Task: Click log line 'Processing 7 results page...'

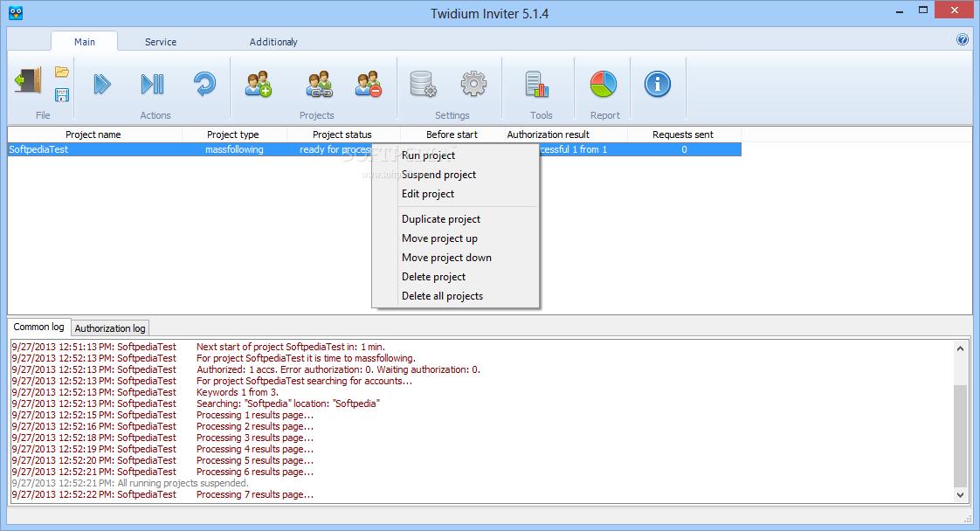Action: tap(255, 494)
